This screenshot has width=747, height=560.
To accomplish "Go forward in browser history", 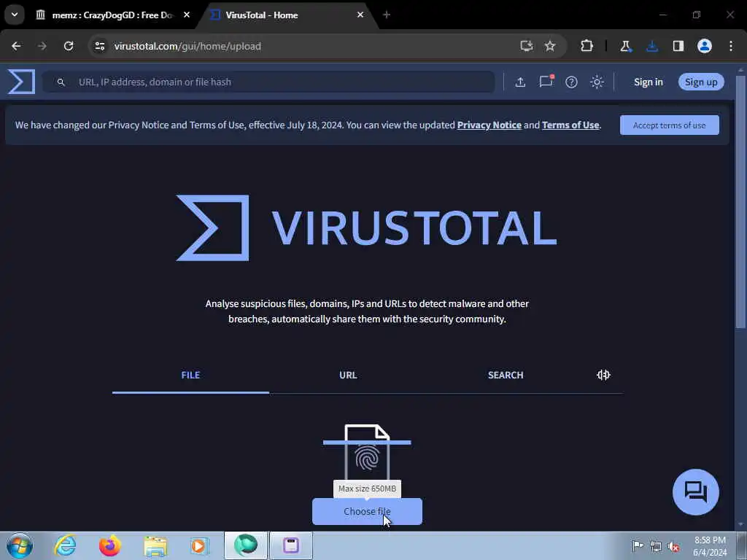I will 42,46.
